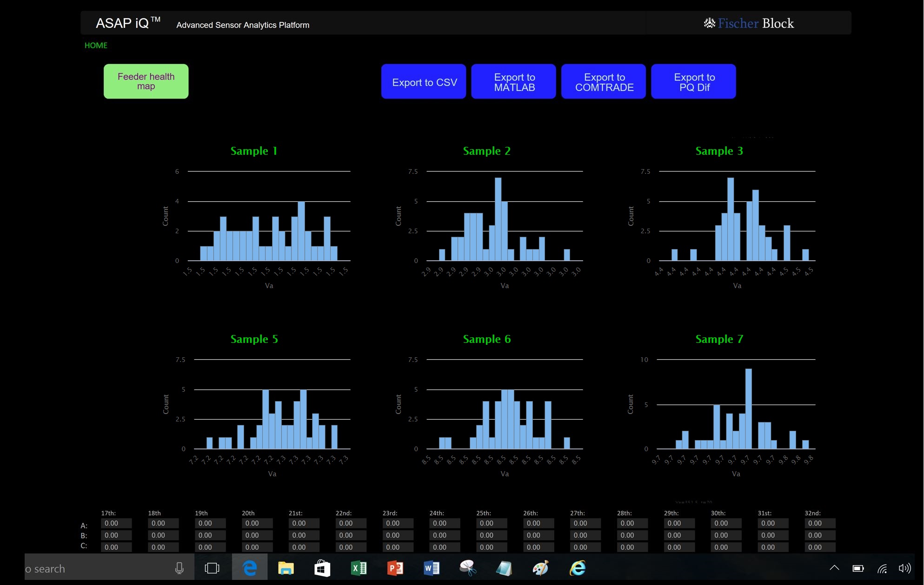The height and width of the screenshot is (585, 924).
Task: Open the volume speaker control
Action: (x=904, y=568)
